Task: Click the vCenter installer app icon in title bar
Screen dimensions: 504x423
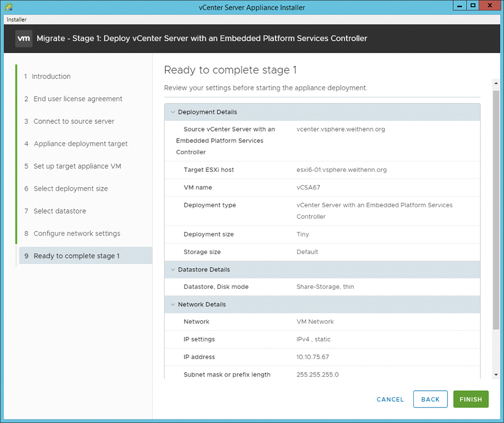Action: [x=9, y=7]
